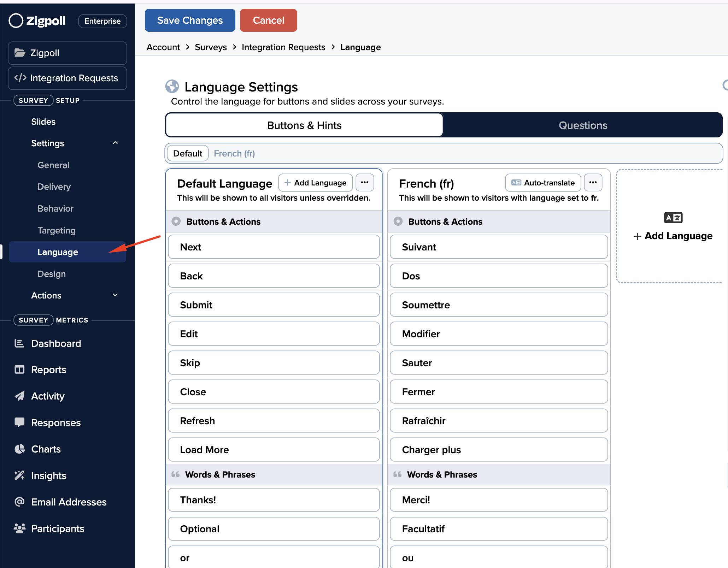Screen dimensions: 728x568
Task: Open Email Addresses at-sign icon
Action: 19,502
